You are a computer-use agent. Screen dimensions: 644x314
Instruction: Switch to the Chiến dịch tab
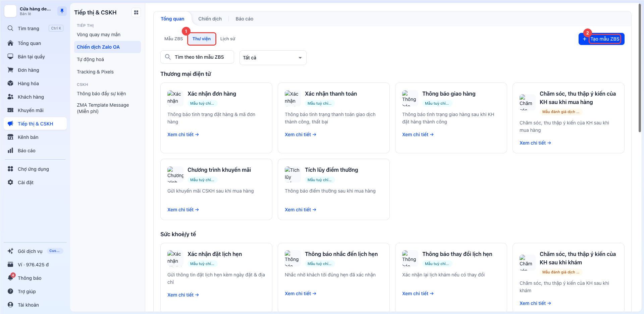pos(210,19)
